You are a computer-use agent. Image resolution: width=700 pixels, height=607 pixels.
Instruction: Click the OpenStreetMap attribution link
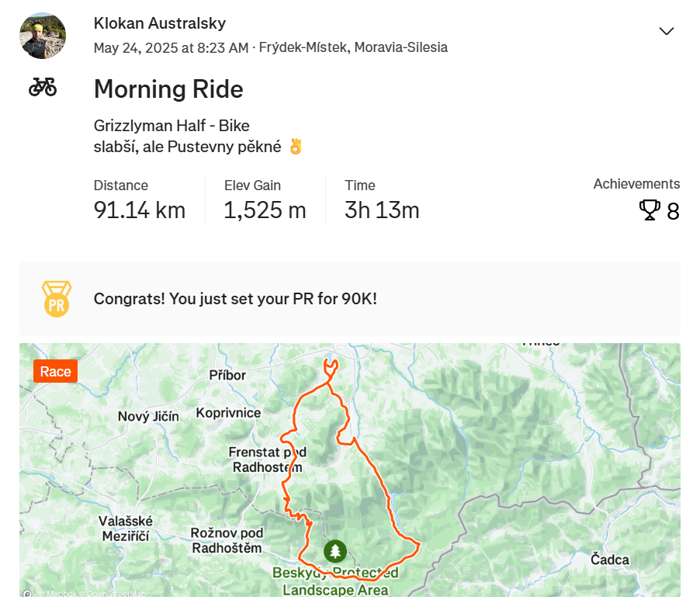coord(115,595)
